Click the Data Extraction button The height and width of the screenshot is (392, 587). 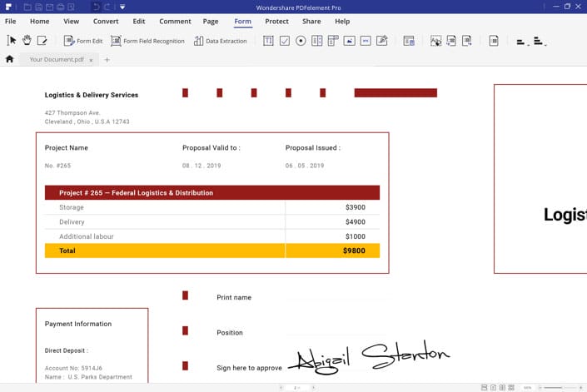[x=220, y=41]
